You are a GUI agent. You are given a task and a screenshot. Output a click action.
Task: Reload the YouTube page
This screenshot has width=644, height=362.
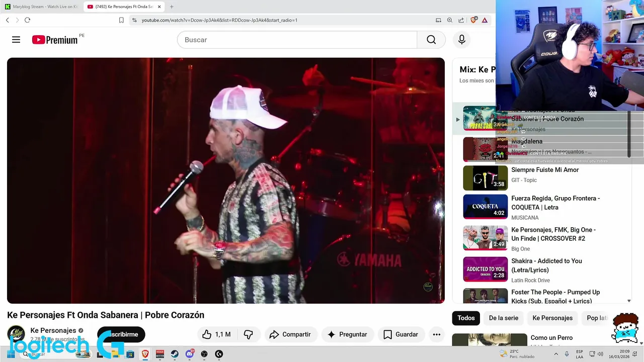(x=27, y=20)
